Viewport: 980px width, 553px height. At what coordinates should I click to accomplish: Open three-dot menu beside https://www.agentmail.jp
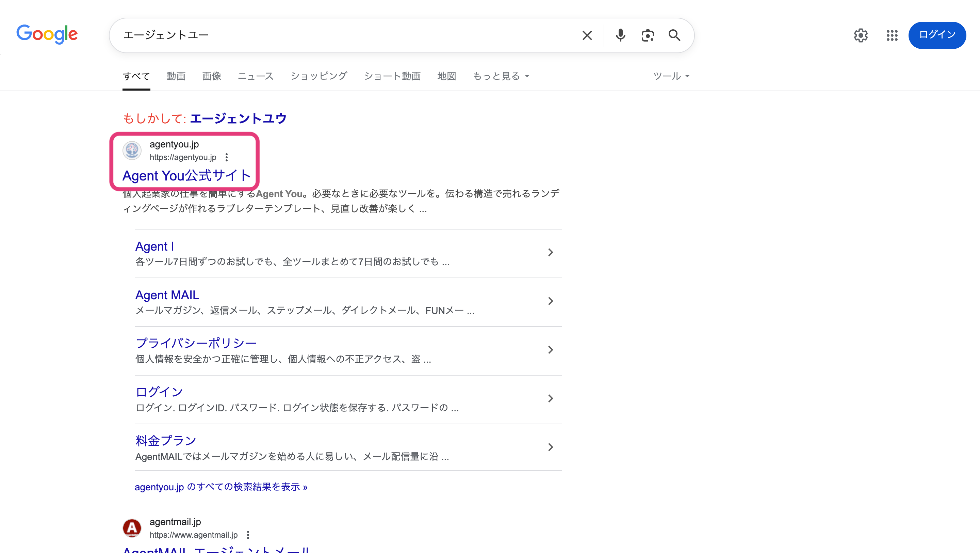(x=248, y=535)
